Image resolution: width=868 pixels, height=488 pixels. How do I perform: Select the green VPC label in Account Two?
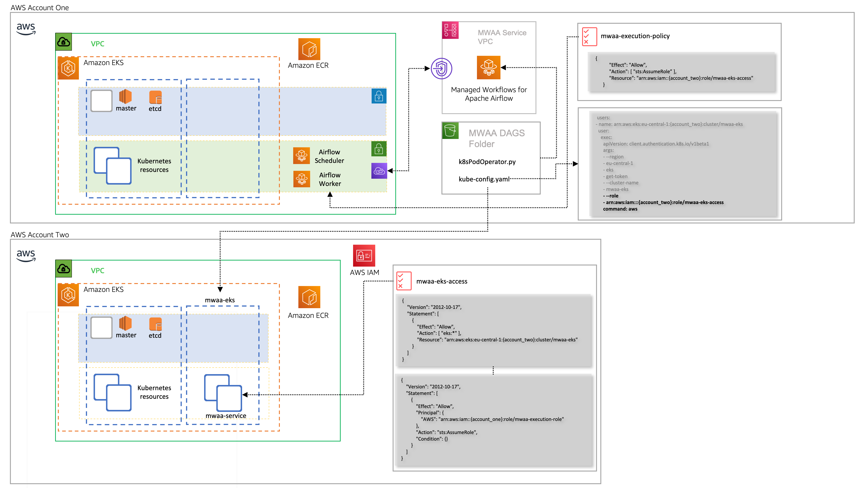click(x=97, y=271)
